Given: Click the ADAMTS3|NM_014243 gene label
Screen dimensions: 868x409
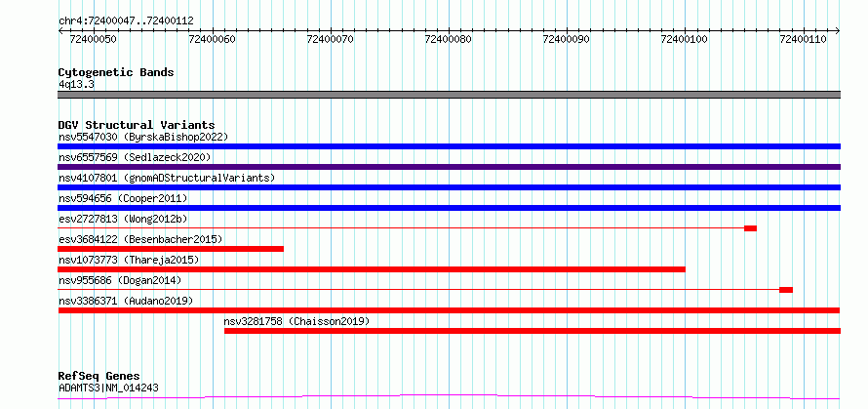Looking at the screenshot, I should [108, 388].
